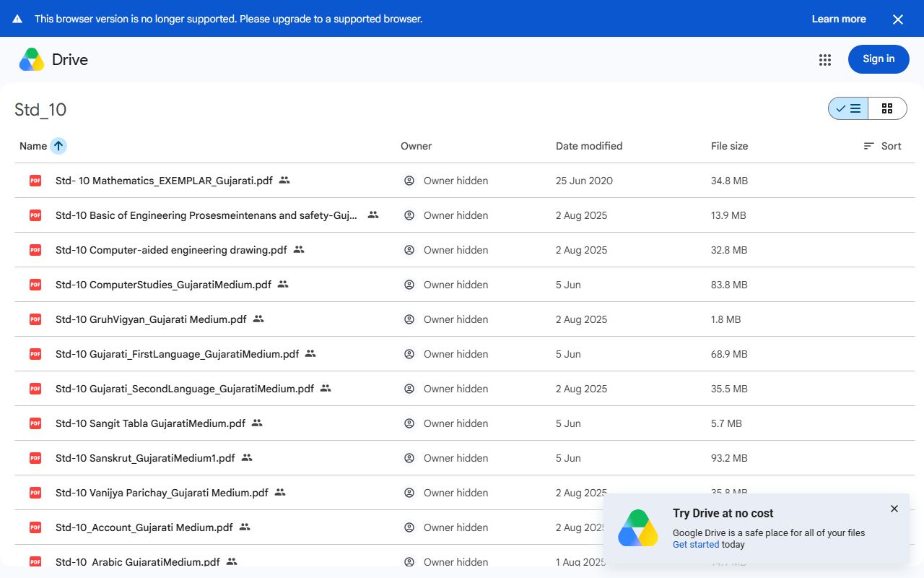This screenshot has width=924, height=578.
Task: Click shared icon beside Mathematics_EXEMPLAR_Gujarati.pdf
Action: point(284,180)
